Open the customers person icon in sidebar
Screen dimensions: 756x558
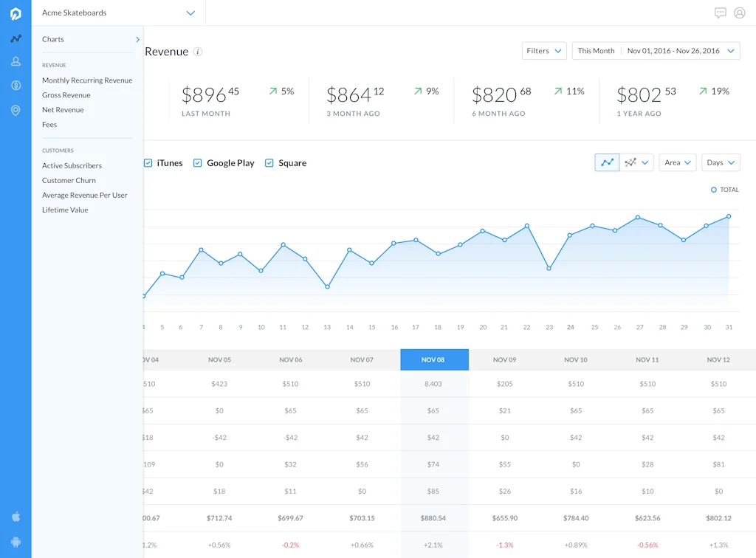click(16, 61)
